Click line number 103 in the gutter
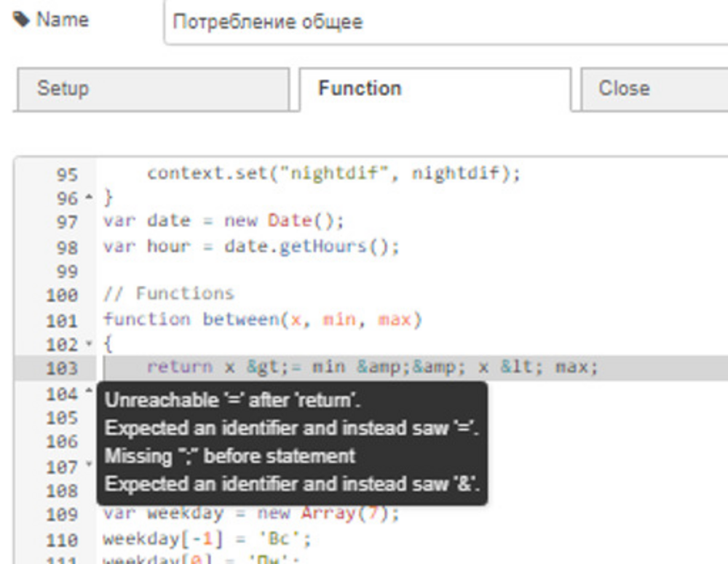This screenshot has width=728, height=564. (62, 368)
